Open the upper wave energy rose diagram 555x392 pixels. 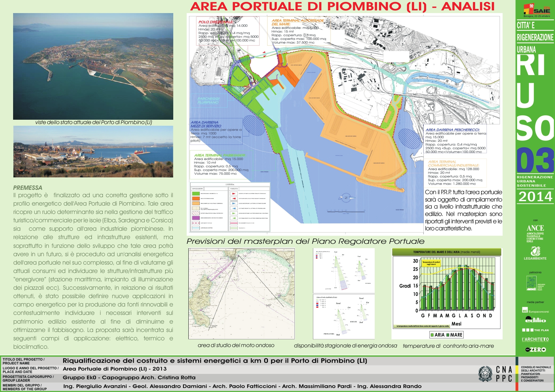[344, 270]
